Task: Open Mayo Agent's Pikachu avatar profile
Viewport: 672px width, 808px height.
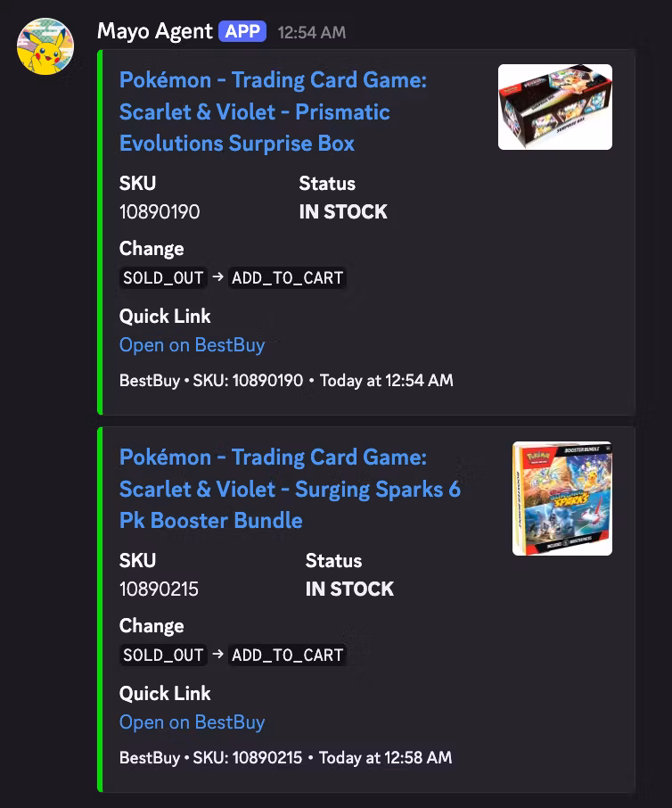Action: (45, 46)
